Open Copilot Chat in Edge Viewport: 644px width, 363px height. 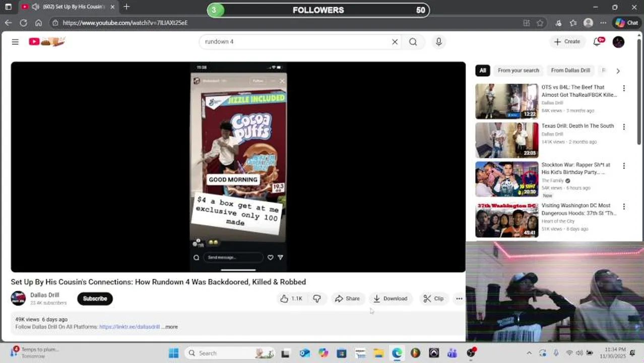626,23
